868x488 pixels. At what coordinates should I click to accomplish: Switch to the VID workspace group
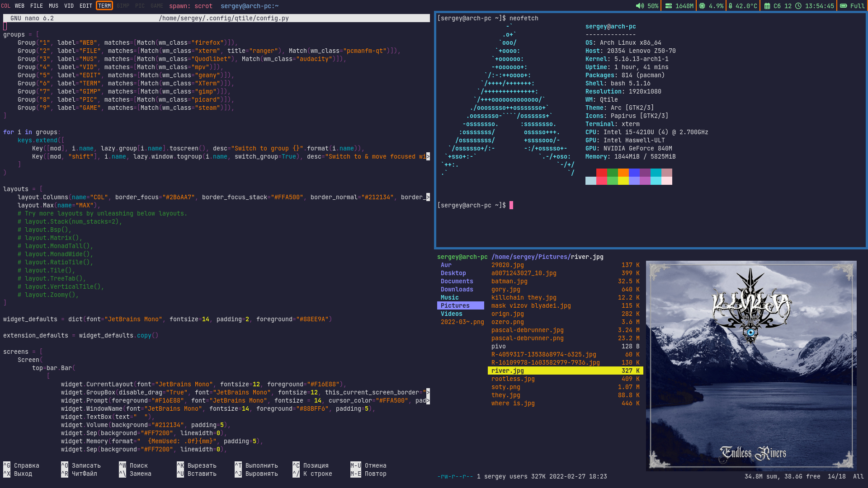pos(69,6)
